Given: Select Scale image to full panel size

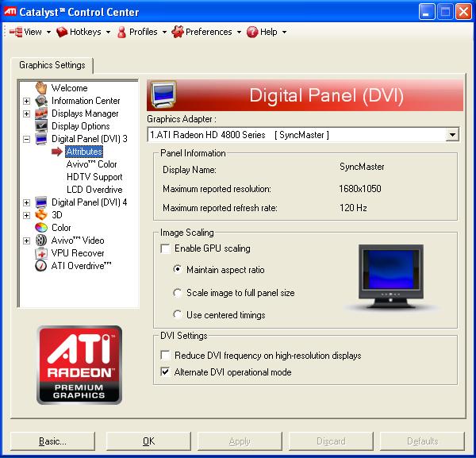Looking at the screenshot, I should (178, 293).
